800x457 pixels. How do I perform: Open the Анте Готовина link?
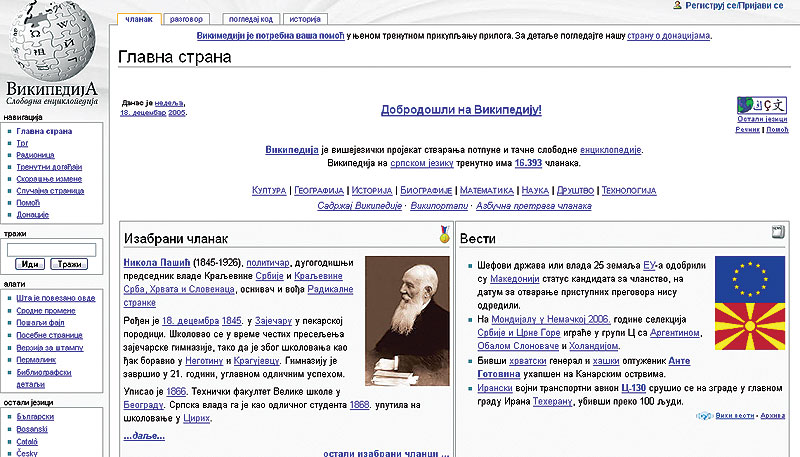pyautogui.click(x=584, y=368)
